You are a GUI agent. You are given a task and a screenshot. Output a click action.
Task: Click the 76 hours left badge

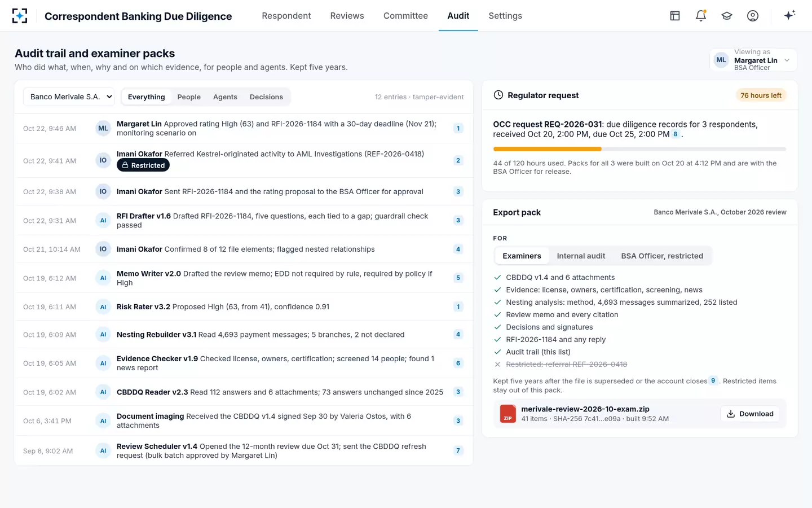click(x=761, y=95)
